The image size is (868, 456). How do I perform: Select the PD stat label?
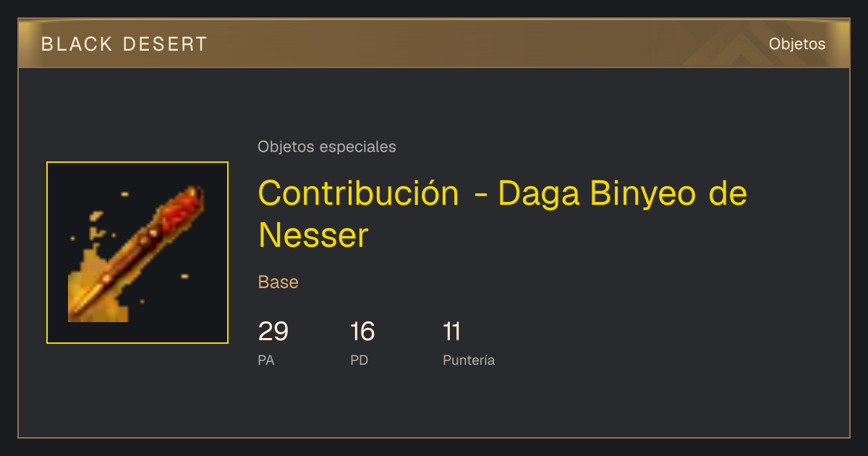359,360
